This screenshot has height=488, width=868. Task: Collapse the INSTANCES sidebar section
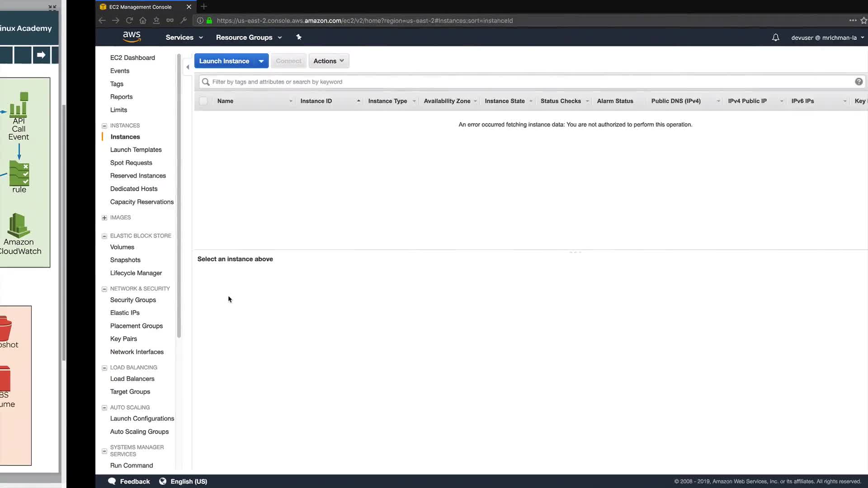tap(104, 126)
